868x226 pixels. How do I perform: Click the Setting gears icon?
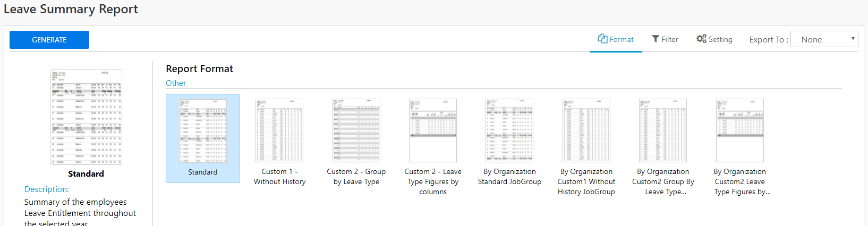701,39
